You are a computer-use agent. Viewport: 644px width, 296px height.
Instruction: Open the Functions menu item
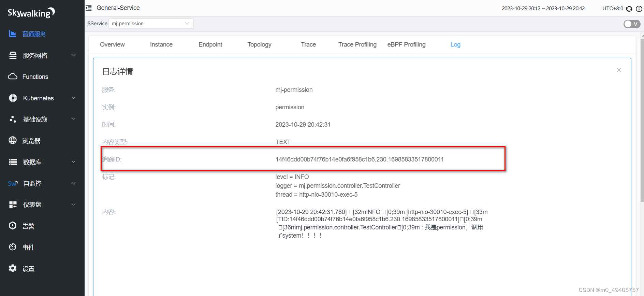(35, 77)
